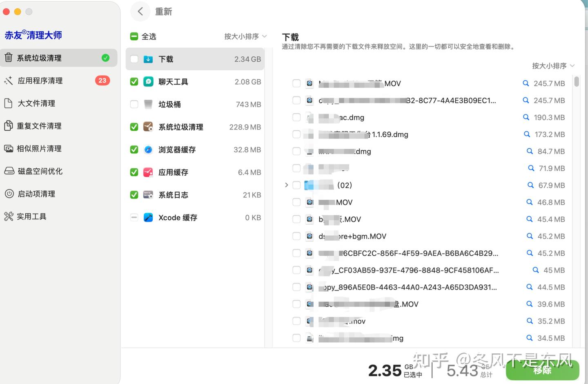Check the box for the 1.1.69.dmg file
This screenshot has height=384, width=588.
pyautogui.click(x=296, y=134)
